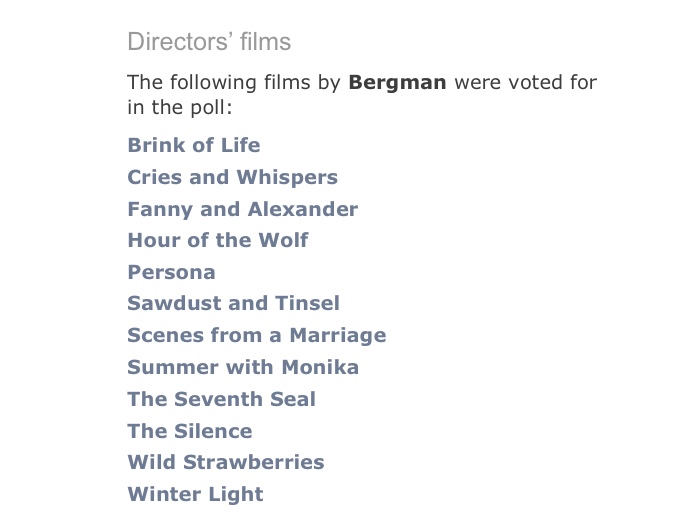Click the Sawdust and Tinsel link
The height and width of the screenshot is (526, 698).
(x=233, y=303)
